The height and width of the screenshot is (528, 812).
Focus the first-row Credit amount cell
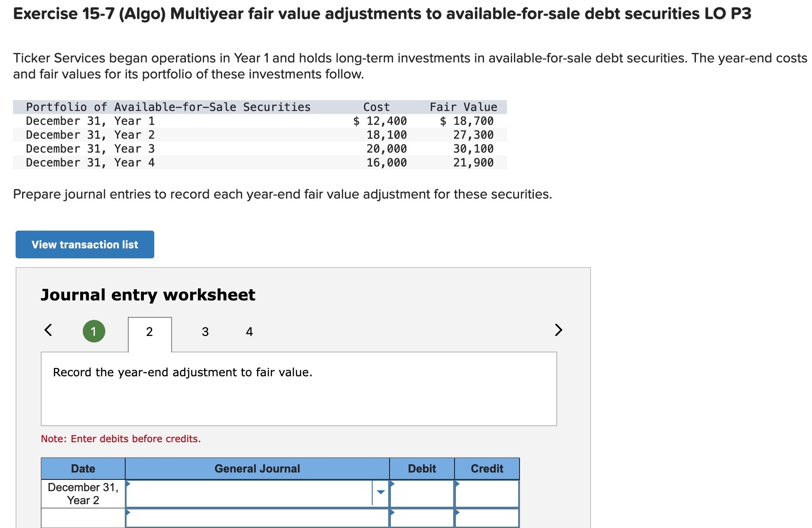coord(487,493)
